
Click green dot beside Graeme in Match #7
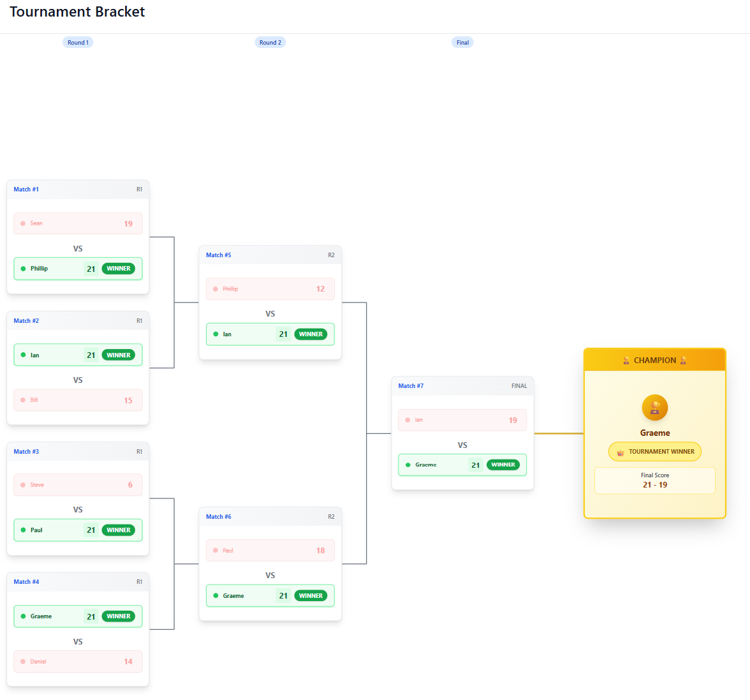408,465
